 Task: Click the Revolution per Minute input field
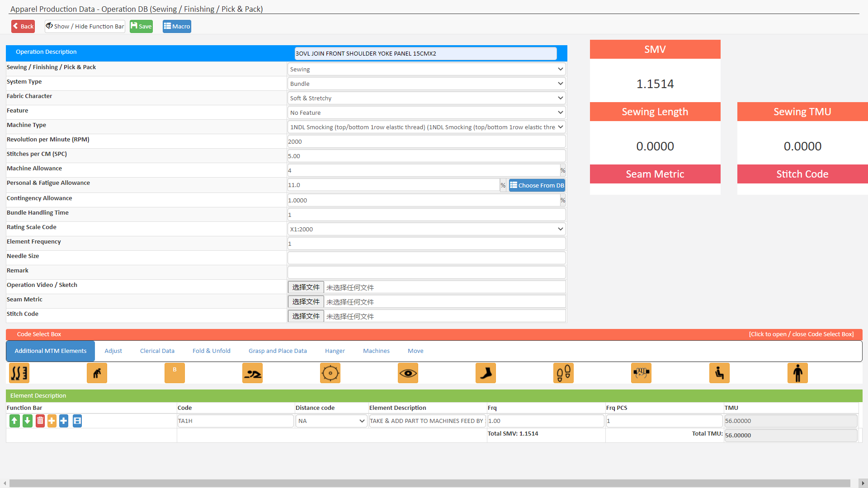click(426, 142)
